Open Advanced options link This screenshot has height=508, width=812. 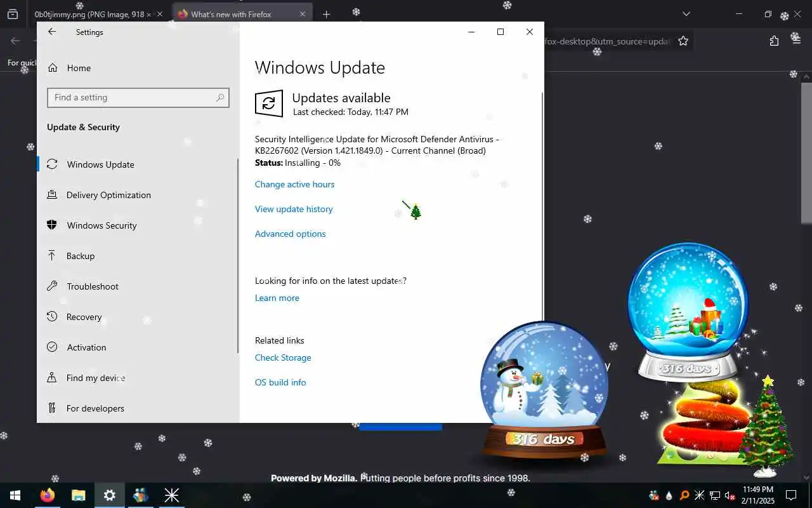[290, 234]
